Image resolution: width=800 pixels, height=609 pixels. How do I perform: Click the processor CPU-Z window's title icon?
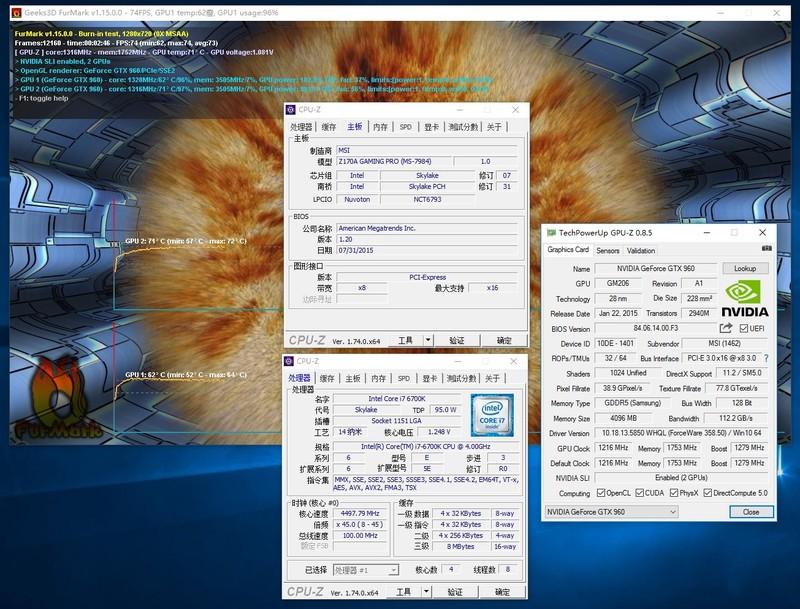[x=289, y=361]
